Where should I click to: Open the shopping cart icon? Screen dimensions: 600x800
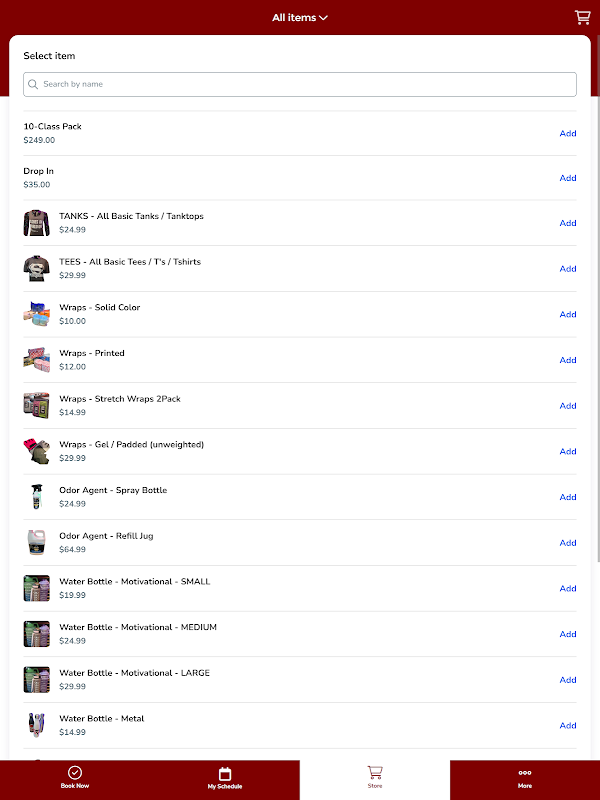click(582, 17)
